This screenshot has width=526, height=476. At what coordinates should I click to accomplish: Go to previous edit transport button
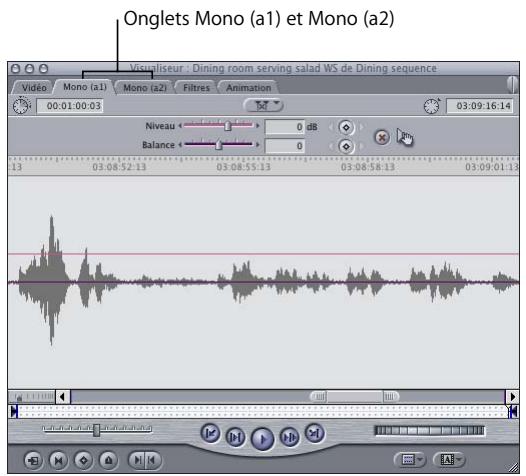point(210,433)
